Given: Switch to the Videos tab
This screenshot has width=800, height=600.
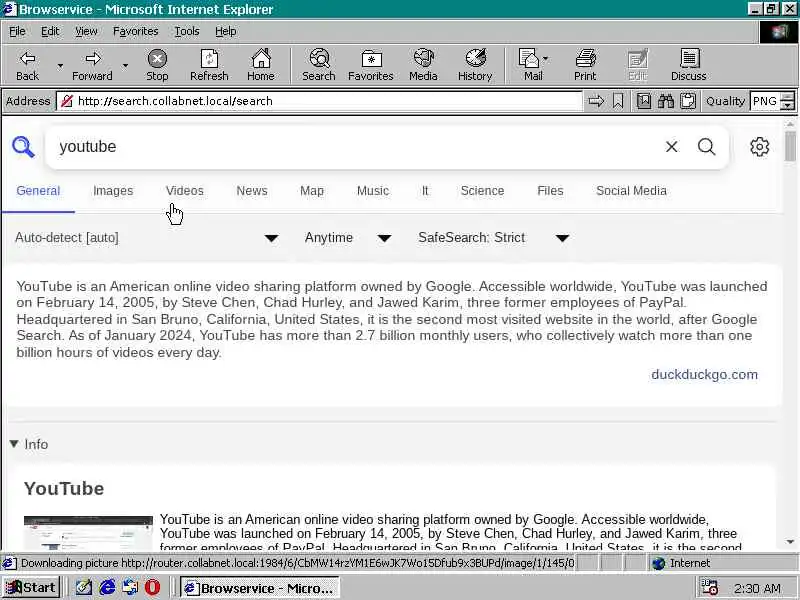Looking at the screenshot, I should (x=185, y=191).
